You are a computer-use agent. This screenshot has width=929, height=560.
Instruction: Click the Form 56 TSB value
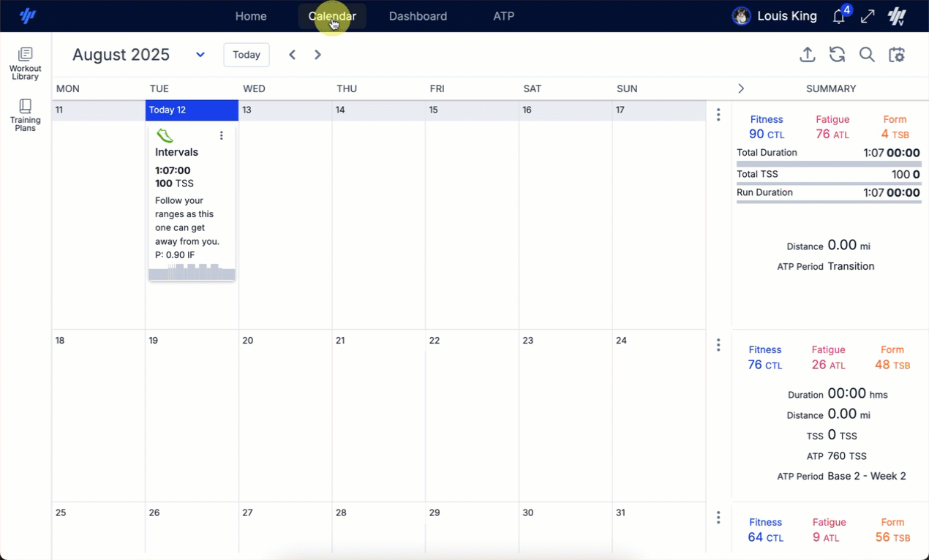coord(892,537)
